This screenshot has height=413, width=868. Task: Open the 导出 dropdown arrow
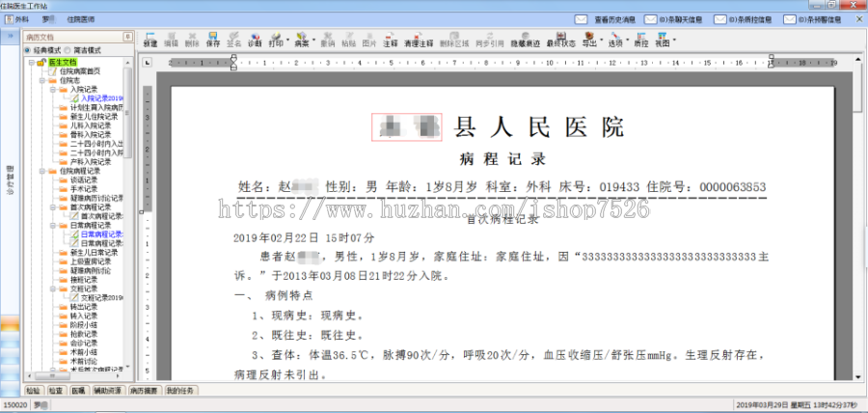tap(601, 41)
